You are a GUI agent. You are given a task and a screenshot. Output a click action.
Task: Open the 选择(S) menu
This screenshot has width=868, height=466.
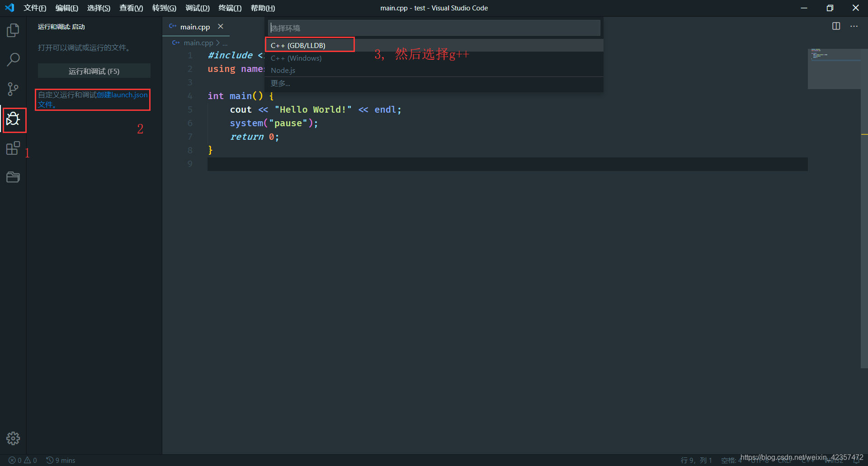[99, 8]
